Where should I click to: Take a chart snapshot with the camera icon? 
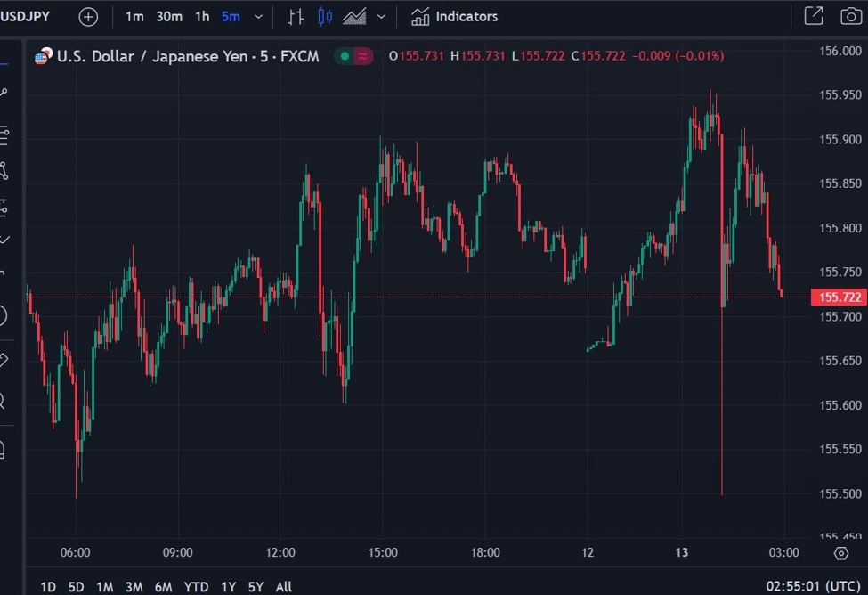click(853, 16)
